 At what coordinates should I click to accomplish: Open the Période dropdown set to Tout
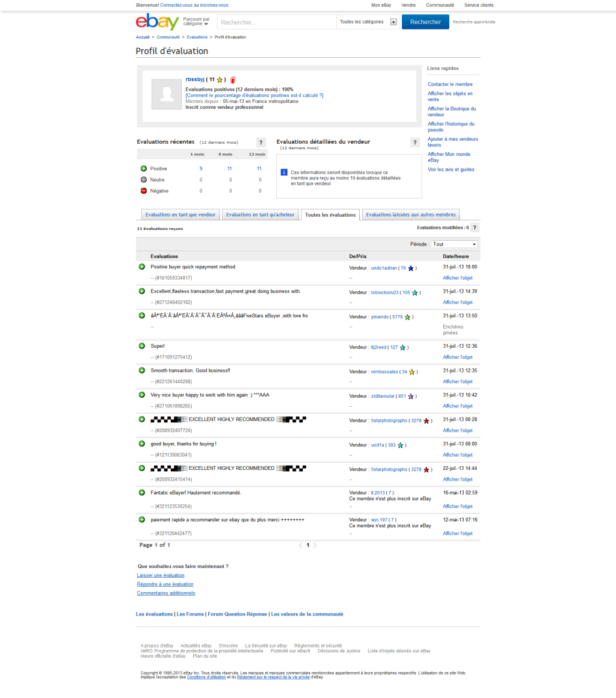454,244
